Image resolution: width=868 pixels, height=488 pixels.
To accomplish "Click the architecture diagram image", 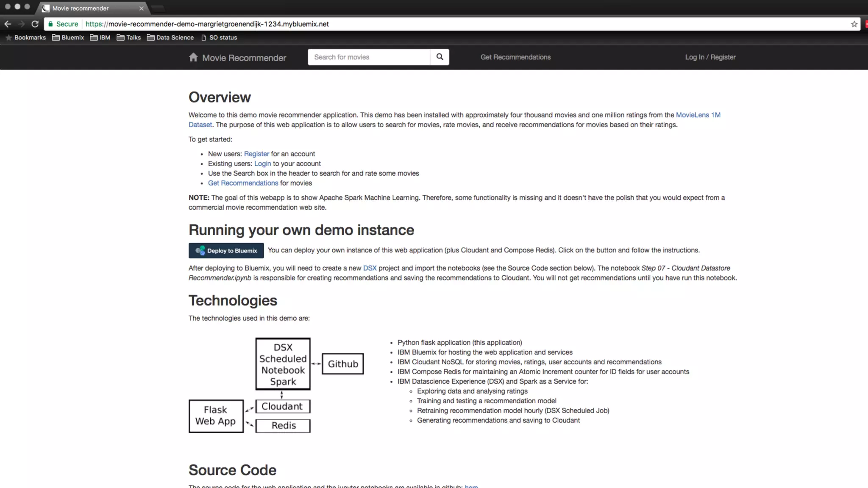I will (x=276, y=385).
